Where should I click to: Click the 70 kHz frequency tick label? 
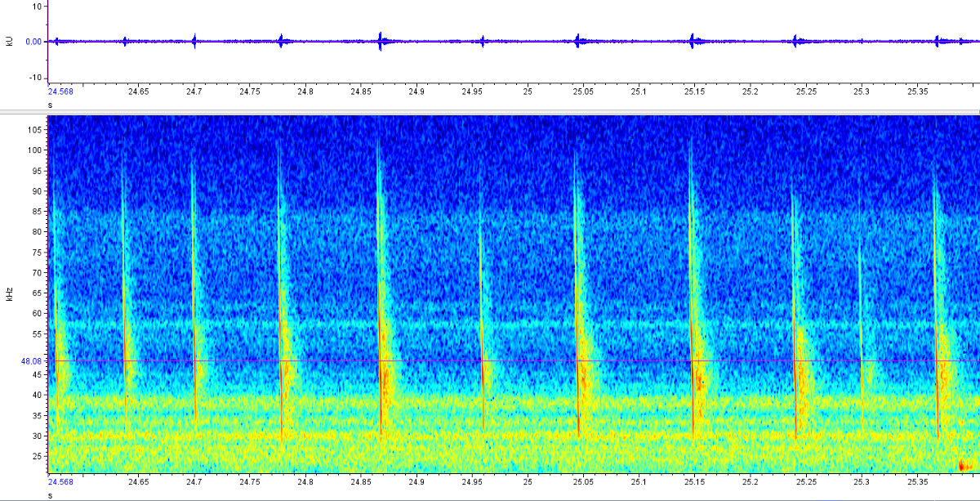38,272
